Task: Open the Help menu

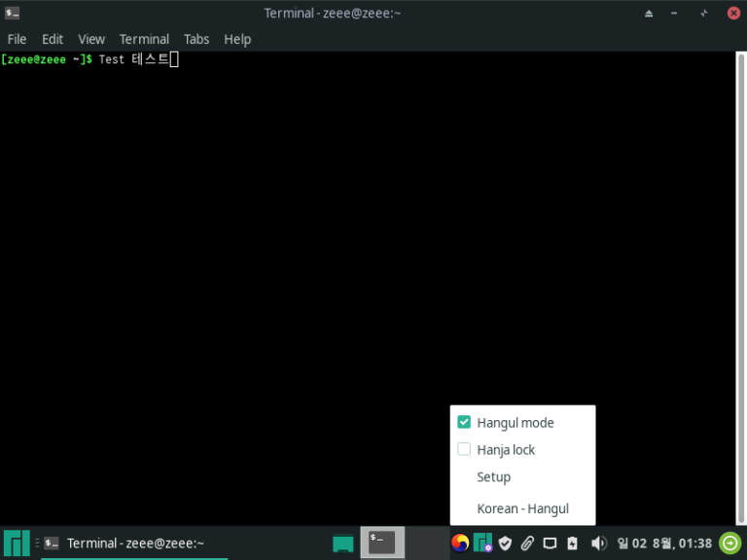Action: click(x=237, y=39)
